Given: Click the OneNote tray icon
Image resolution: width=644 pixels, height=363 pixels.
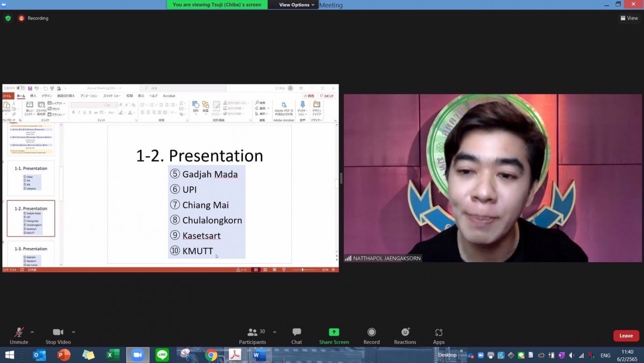Looking at the screenshot, I should coord(561,355).
